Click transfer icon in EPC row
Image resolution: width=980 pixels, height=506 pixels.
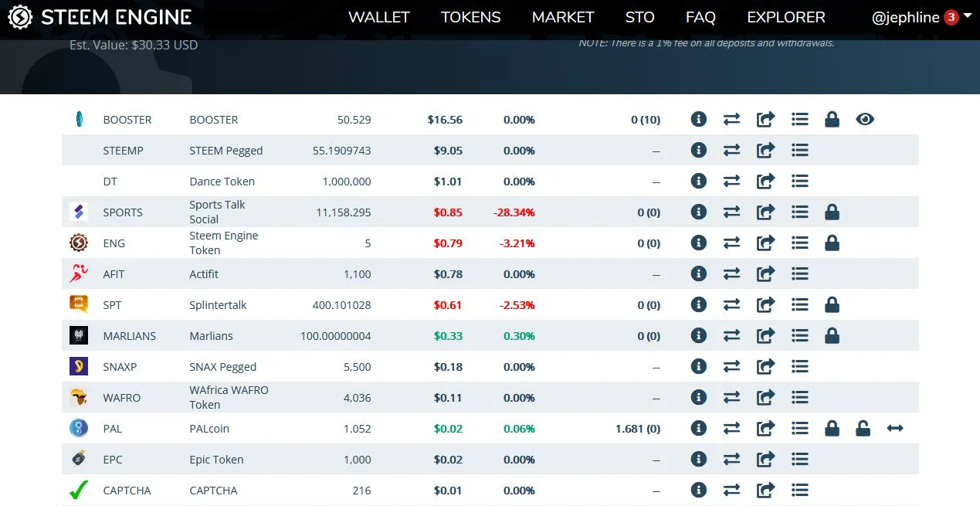[765, 459]
